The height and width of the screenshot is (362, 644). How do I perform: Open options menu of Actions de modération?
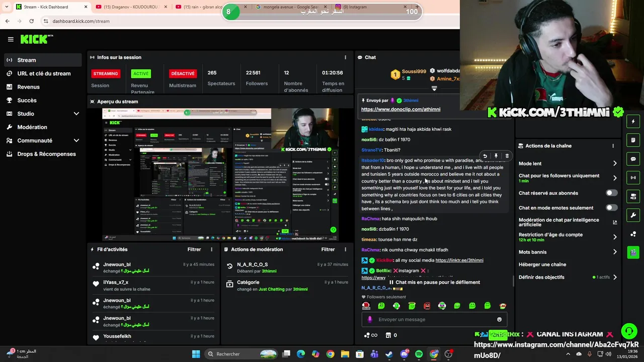pos(345,249)
